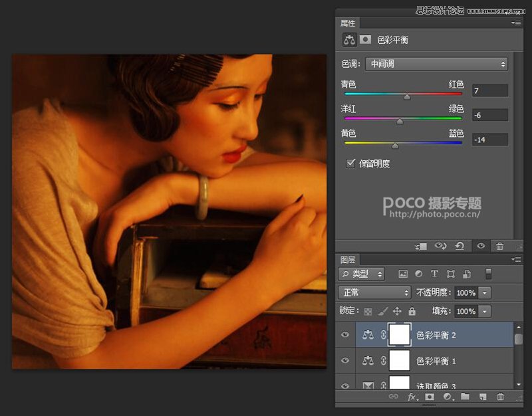Viewport: 532px width, 416px height.
Task: Click the smart object filter icon
Action: (467, 274)
